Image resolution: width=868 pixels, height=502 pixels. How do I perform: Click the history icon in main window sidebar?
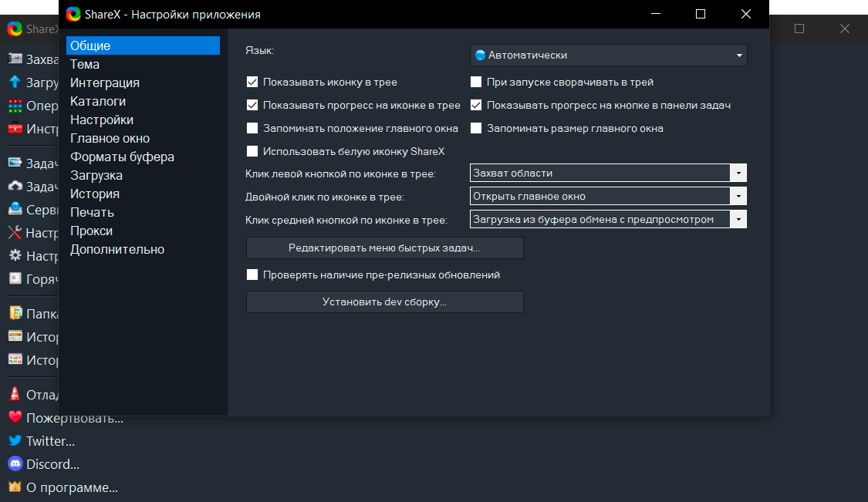pos(15,336)
